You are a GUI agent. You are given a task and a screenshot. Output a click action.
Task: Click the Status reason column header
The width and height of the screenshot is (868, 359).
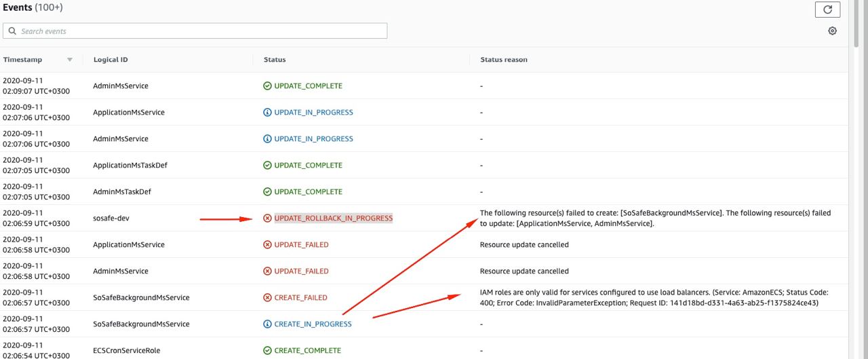(504, 60)
